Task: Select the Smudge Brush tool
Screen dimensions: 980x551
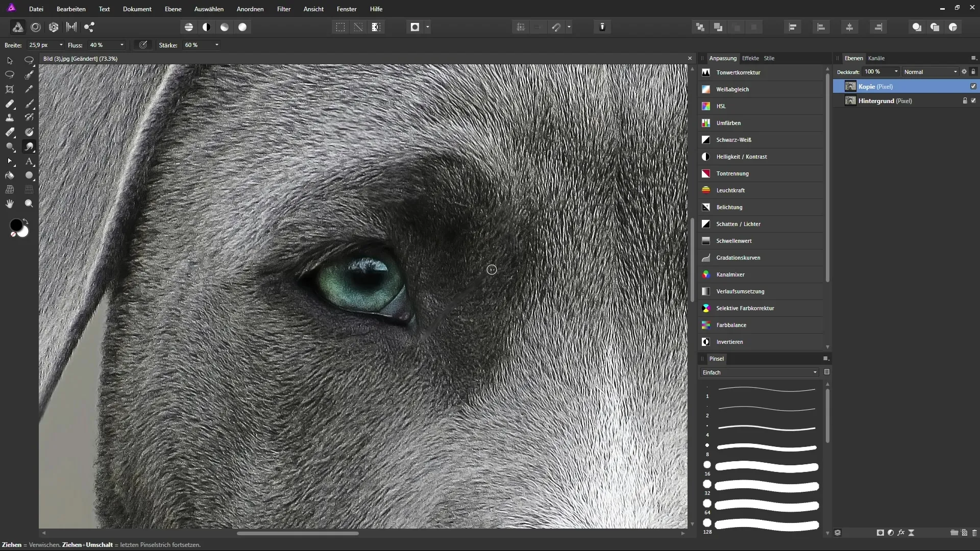Action: (29, 146)
